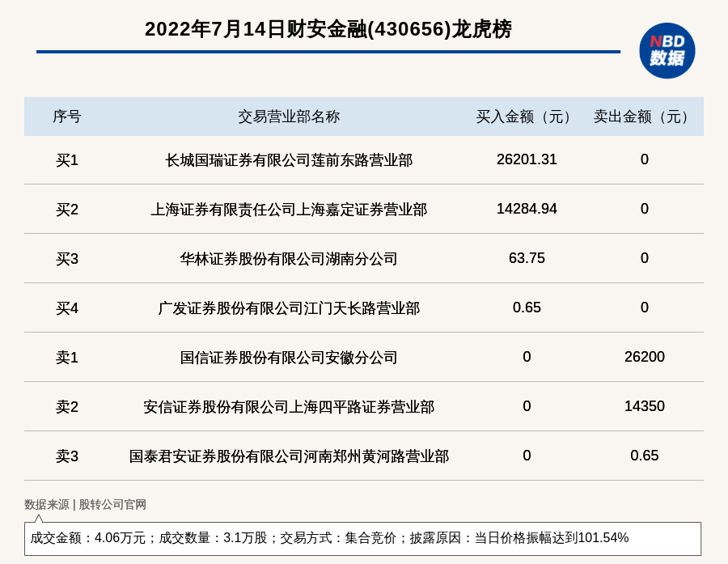
Task: Click the buy amount 0 in 卖3 row
Action: 527,456
